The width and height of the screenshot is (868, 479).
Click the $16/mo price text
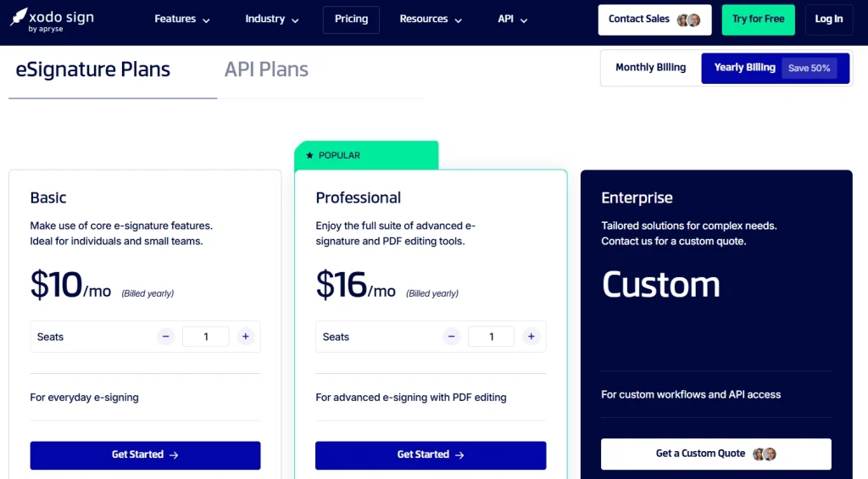[355, 285]
